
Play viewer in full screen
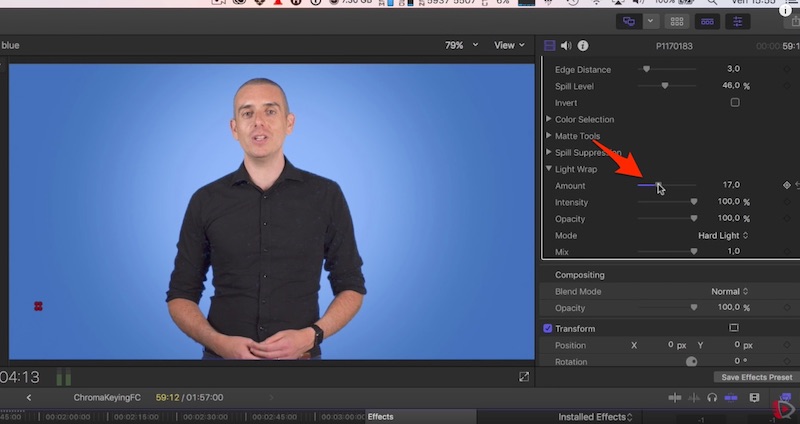coord(524,377)
